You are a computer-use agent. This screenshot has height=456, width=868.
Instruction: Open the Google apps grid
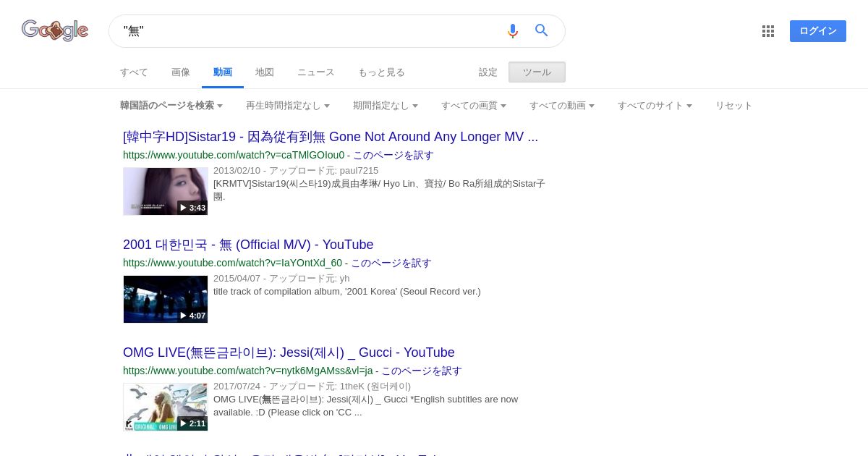pos(768,31)
